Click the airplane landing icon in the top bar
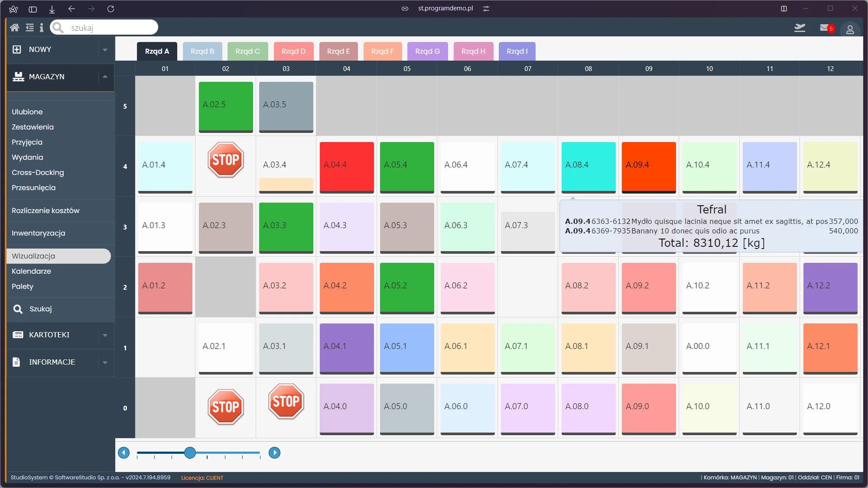Screen dimensions: 868x488 [800, 28]
